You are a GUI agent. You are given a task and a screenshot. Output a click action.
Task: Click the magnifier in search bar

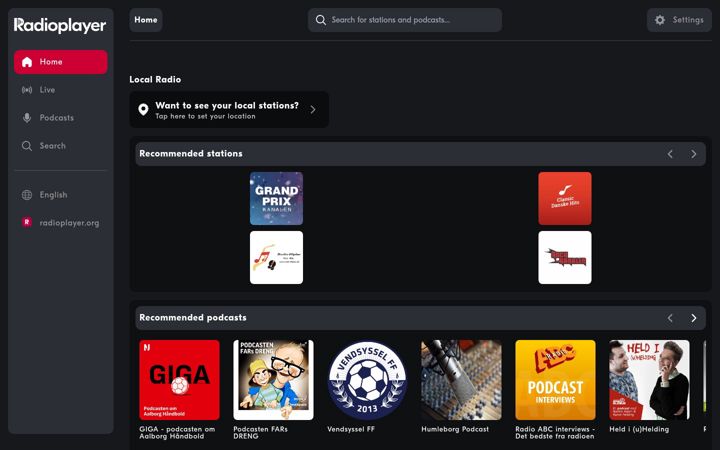(x=321, y=20)
